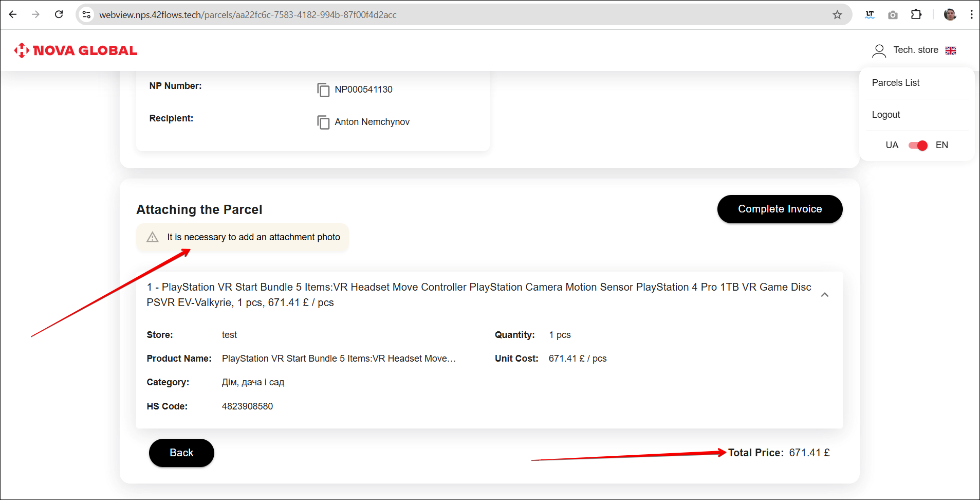Toggle the UA/EN language switch
The image size is (980, 500).
(917, 146)
